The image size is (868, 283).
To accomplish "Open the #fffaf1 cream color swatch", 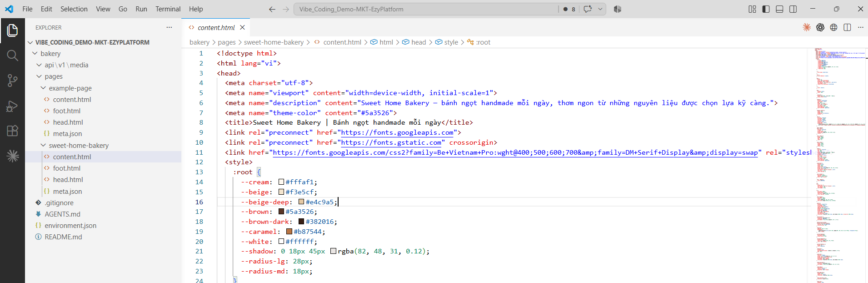I will click(281, 182).
